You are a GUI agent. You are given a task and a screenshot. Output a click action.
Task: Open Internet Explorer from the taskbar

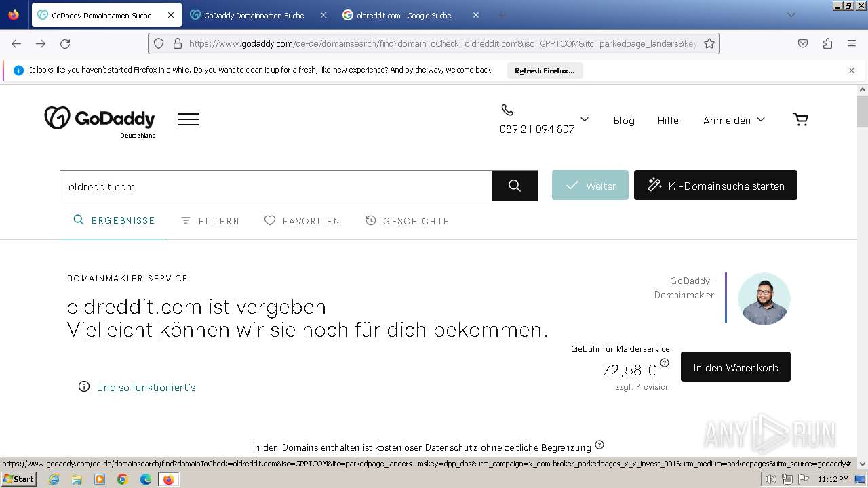(x=54, y=479)
